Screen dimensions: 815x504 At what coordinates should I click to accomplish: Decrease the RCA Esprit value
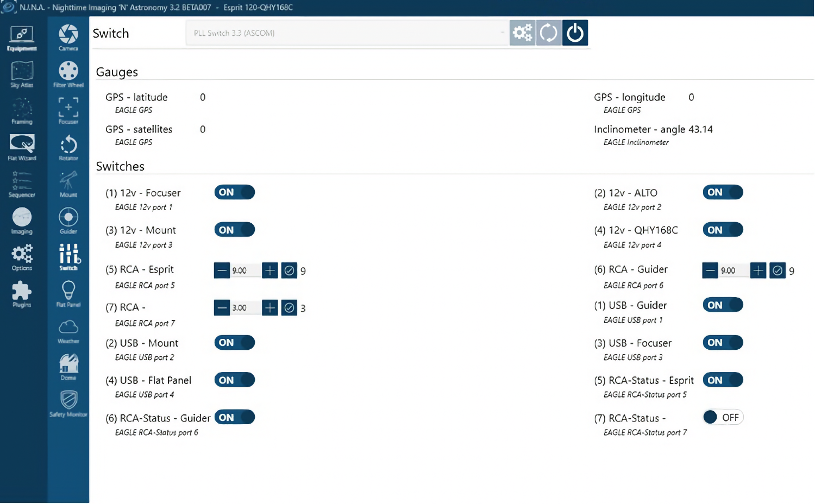[222, 270]
